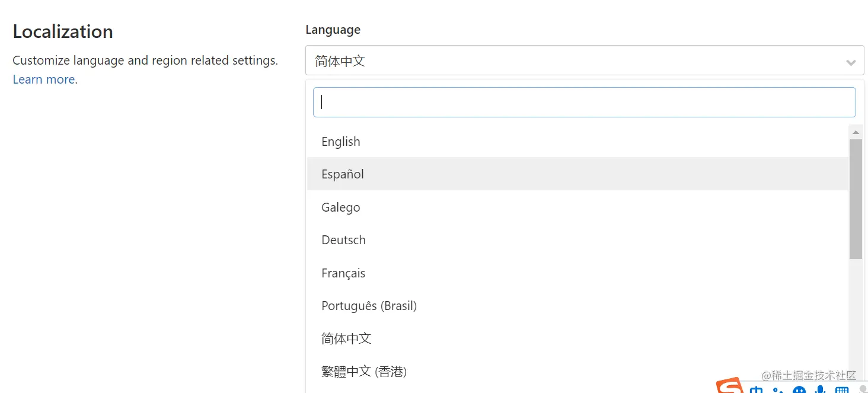868x393 pixels.
Task: Open the Learn more link
Action: tap(44, 79)
